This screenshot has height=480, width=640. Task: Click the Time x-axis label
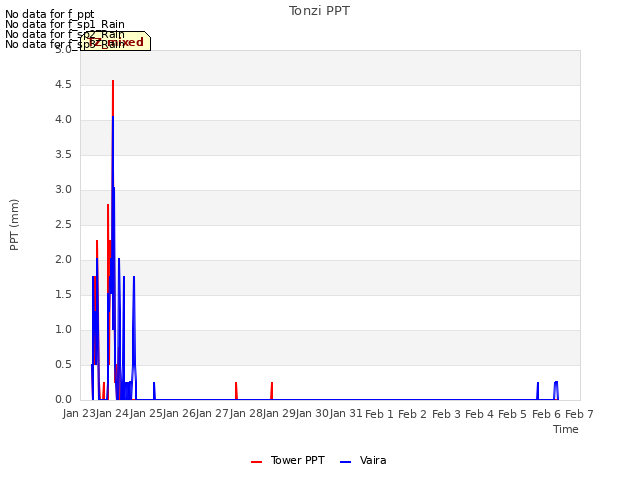[x=566, y=429]
